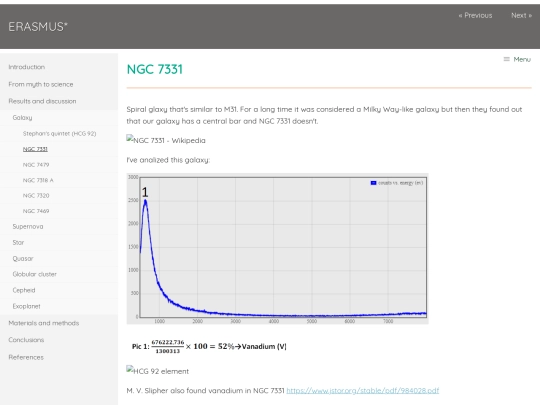Select Results and discussion in sidebar
Image resolution: width=540 pixels, height=405 pixels.
click(42, 101)
